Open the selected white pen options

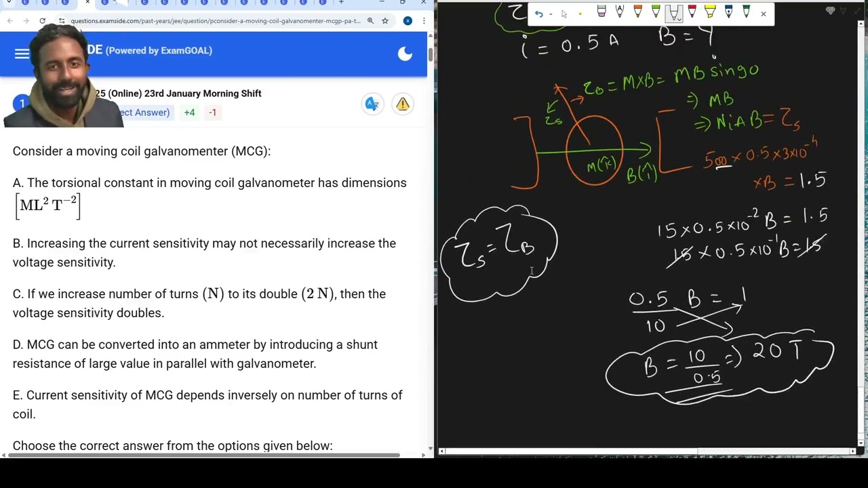pos(674,13)
